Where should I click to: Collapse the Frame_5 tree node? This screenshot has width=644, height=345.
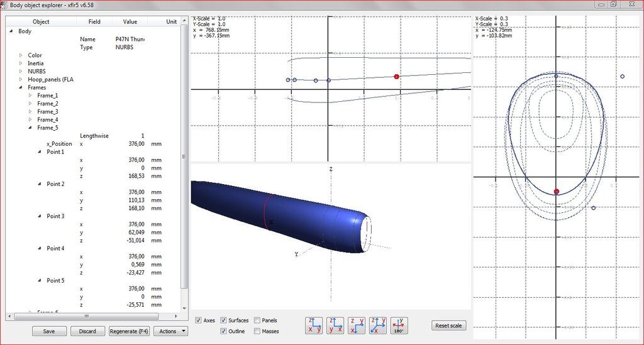pyautogui.click(x=30, y=128)
